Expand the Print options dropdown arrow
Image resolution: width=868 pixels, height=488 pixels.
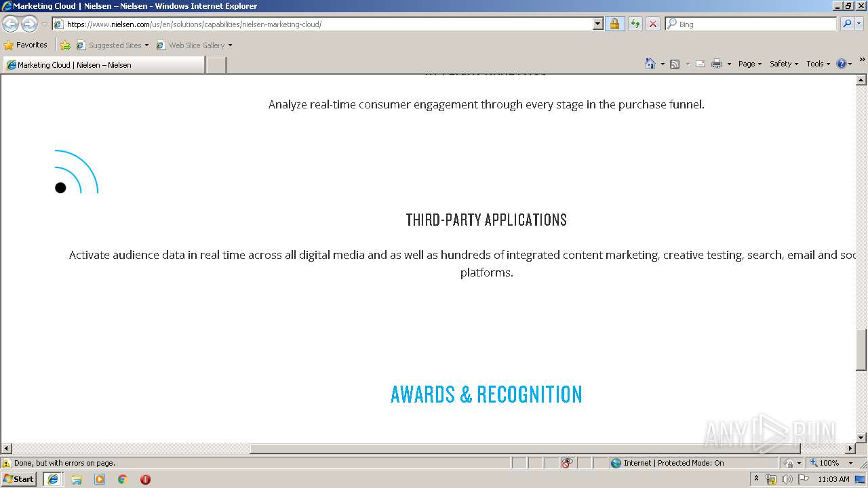coord(729,64)
